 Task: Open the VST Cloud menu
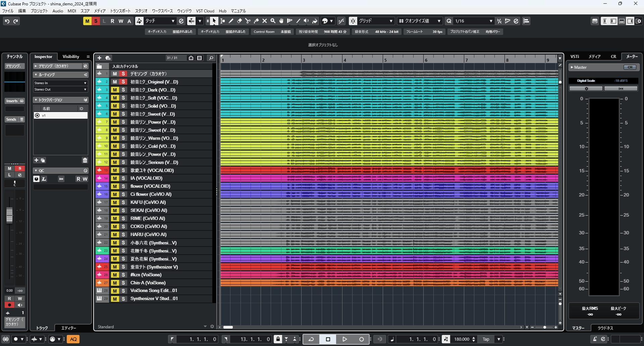pyautogui.click(x=205, y=11)
